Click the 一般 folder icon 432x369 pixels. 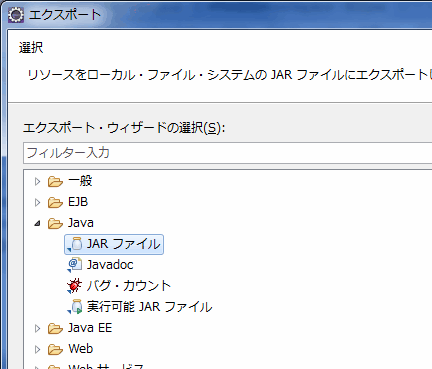55,182
